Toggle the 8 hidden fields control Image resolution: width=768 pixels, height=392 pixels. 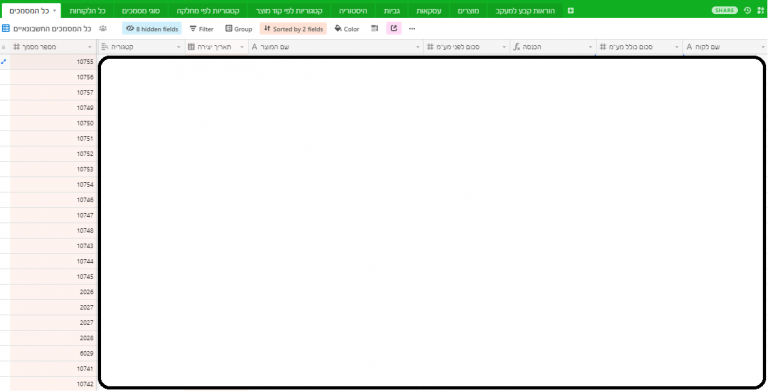(152, 29)
